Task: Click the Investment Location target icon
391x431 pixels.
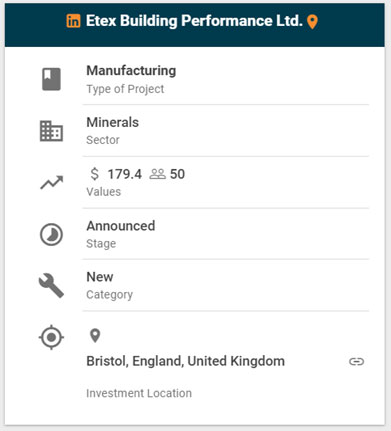Action: pyautogui.click(x=51, y=337)
